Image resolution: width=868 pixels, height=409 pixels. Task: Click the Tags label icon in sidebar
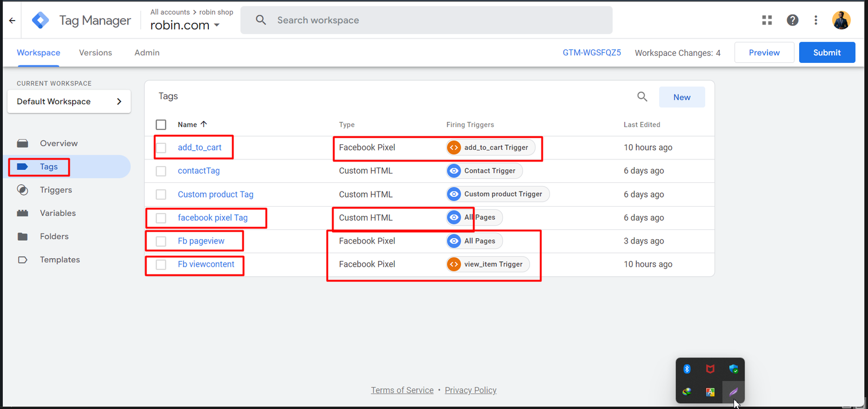(23, 167)
